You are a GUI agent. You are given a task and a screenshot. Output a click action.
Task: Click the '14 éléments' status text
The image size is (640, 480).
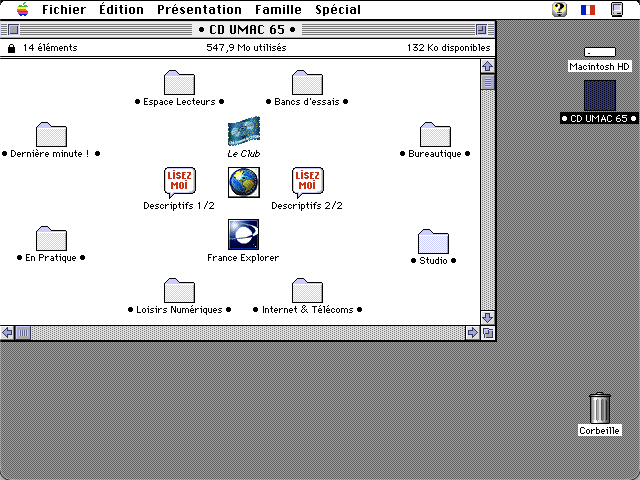click(x=50, y=48)
